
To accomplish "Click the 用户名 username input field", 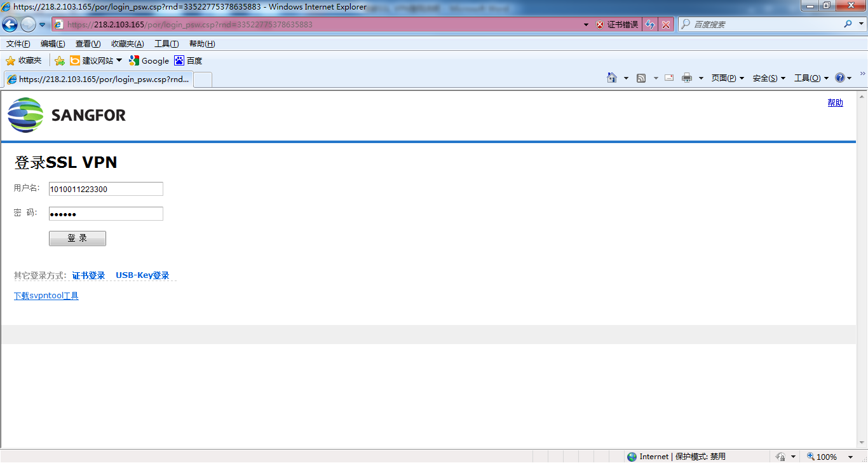I will coord(106,189).
